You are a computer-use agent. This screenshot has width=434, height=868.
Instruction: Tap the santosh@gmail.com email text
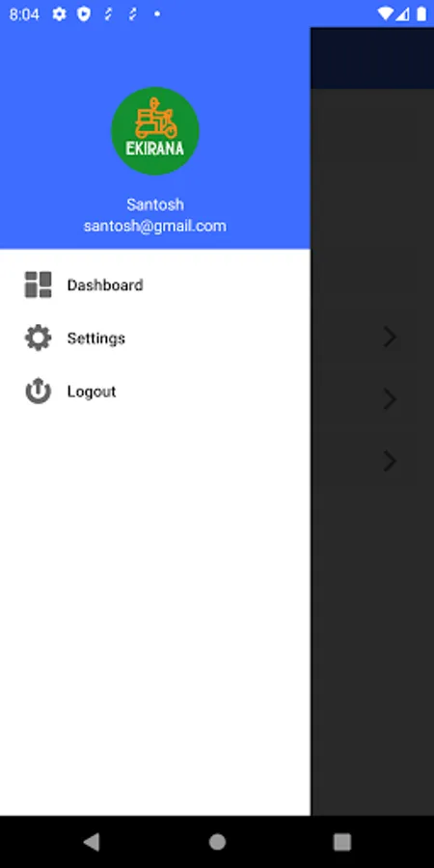click(155, 226)
